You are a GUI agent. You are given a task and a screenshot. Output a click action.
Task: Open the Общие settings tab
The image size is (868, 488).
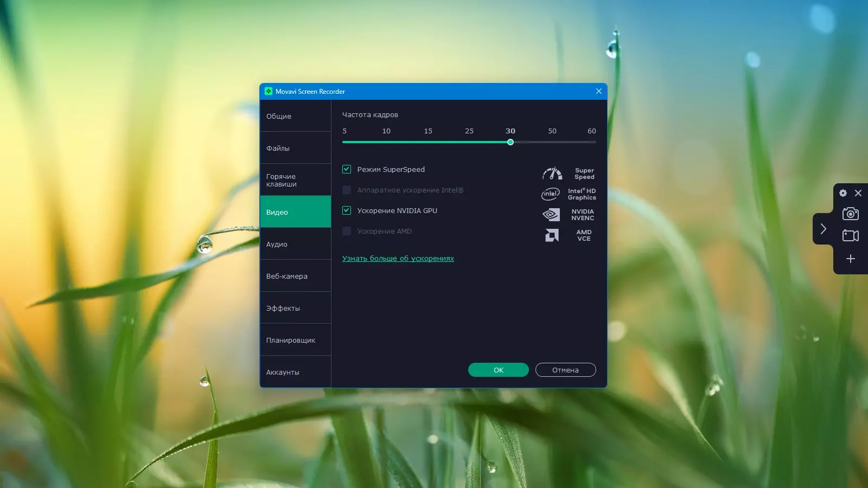(296, 116)
